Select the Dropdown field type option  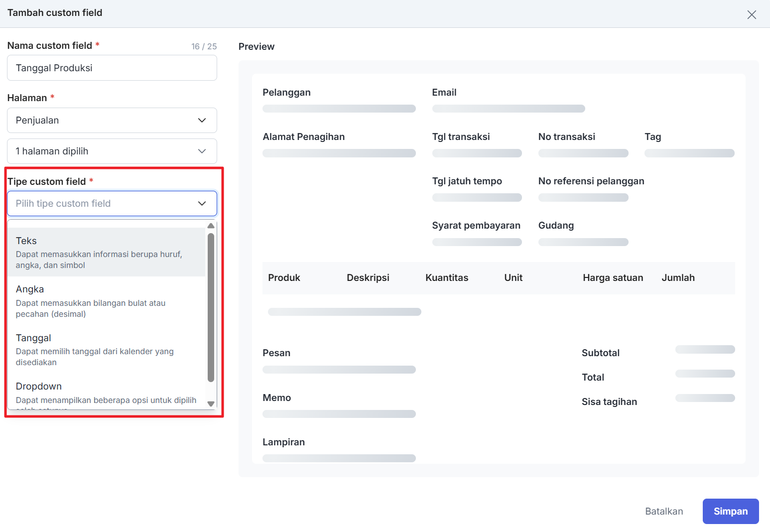106,393
